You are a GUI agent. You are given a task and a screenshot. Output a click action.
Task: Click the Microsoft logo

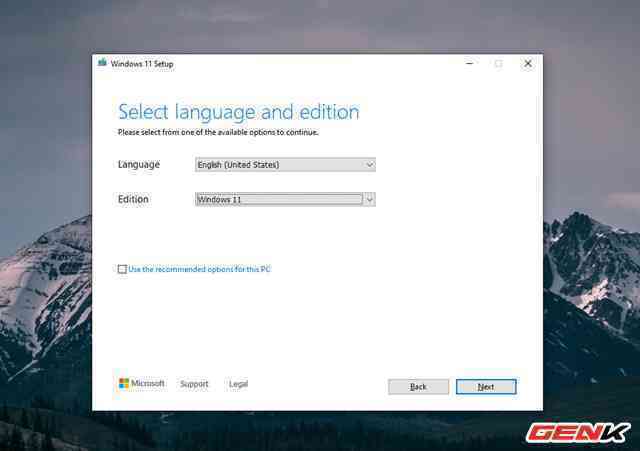141,384
